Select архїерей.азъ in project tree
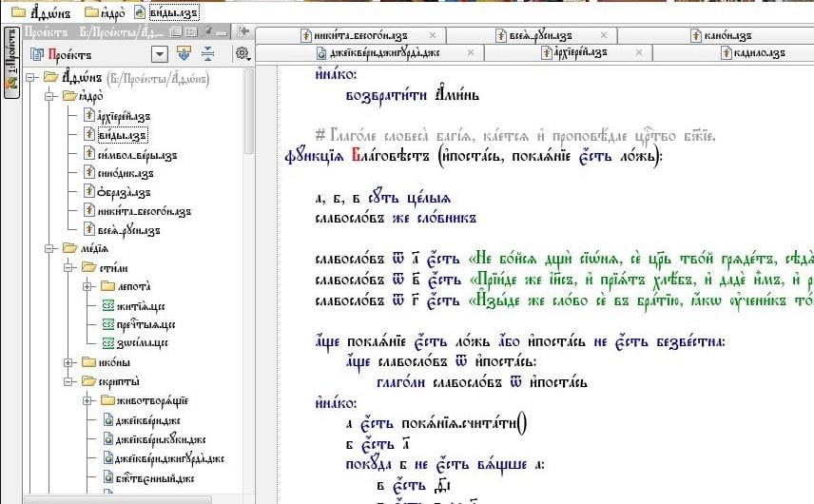The height and width of the screenshot is (504, 814). (x=124, y=116)
